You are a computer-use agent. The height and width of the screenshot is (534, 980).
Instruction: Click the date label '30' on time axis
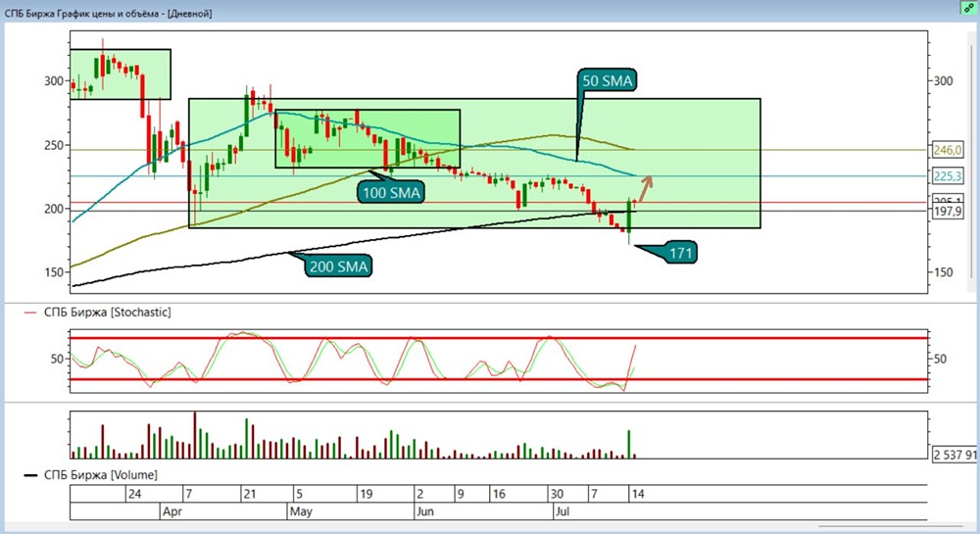557,494
